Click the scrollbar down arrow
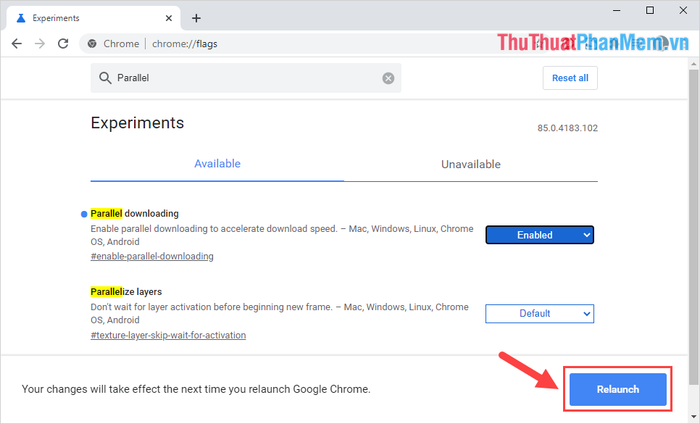The height and width of the screenshot is (424, 700). pos(693,417)
